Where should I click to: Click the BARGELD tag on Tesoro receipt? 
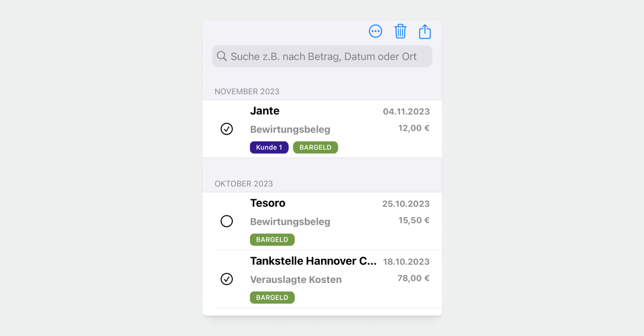click(272, 240)
